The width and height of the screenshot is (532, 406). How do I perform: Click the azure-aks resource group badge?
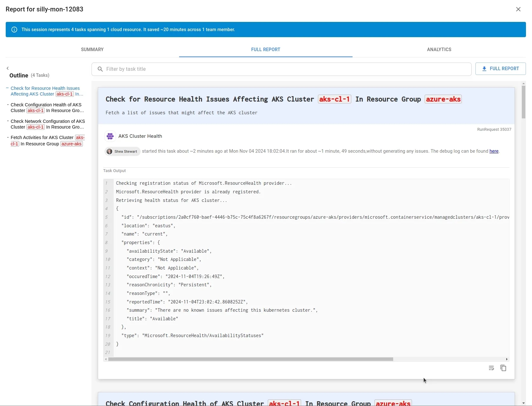(443, 99)
